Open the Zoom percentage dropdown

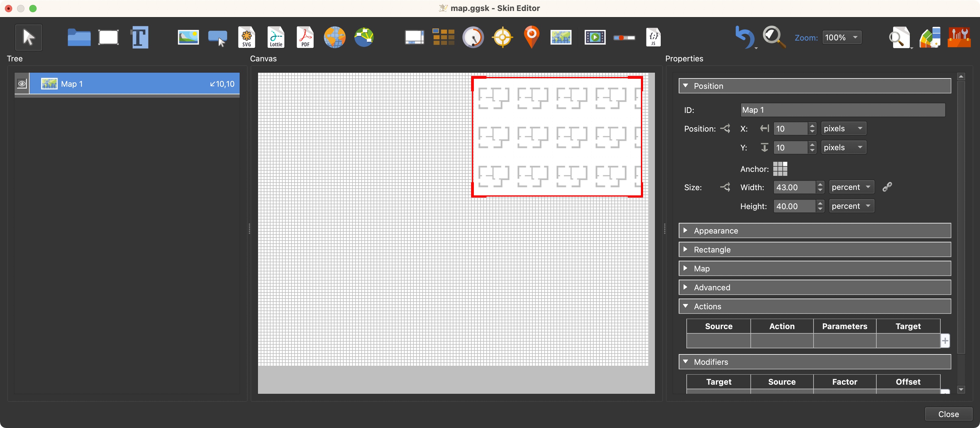(x=842, y=37)
